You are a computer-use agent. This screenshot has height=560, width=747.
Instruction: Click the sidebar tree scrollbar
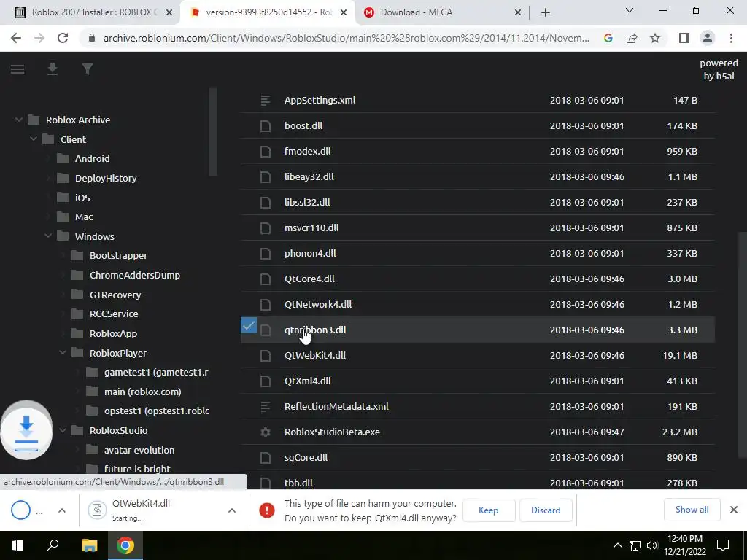click(213, 133)
